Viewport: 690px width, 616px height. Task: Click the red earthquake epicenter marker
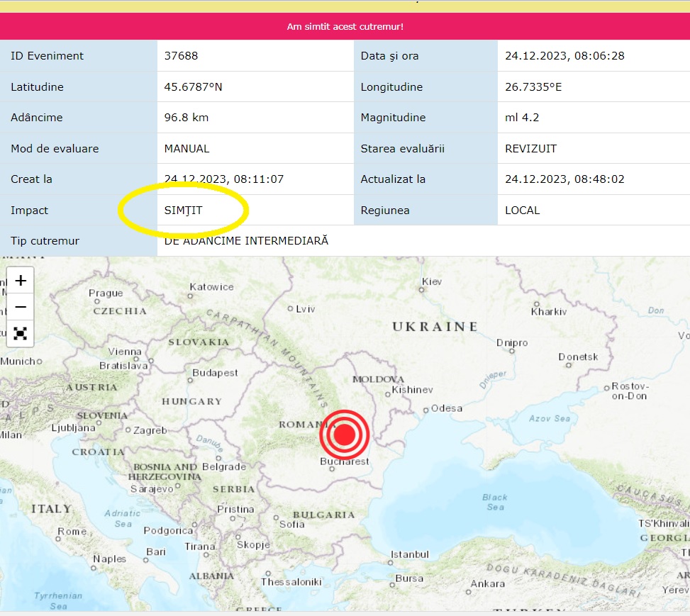pos(344,435)
